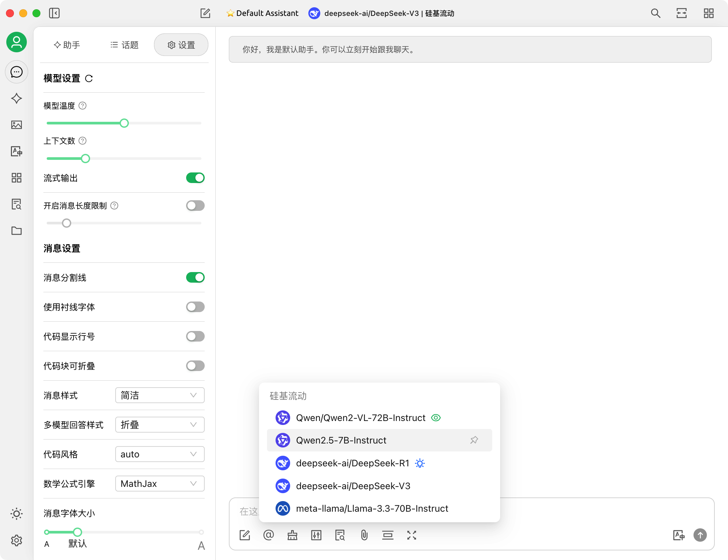728x560 pixels.
Task: Click the send message arrow button
Action: pyautogui.click(x=700, y=535)
